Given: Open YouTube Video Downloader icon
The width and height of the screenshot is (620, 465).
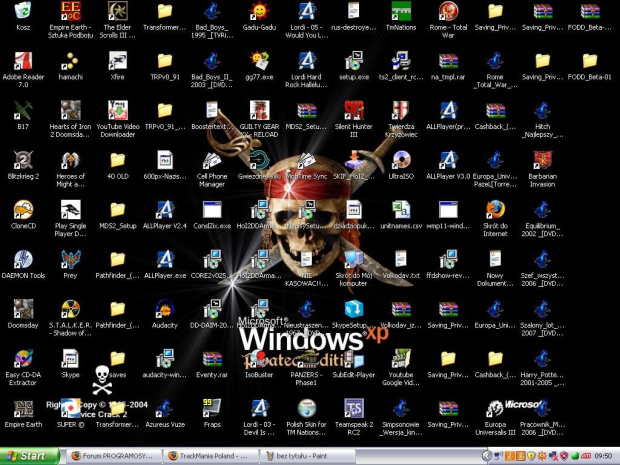Looking at the screenshot, I should (x=117, y=110).
